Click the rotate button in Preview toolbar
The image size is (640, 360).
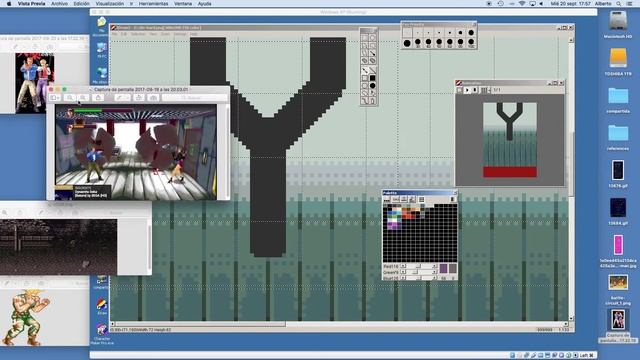(139, 98)
